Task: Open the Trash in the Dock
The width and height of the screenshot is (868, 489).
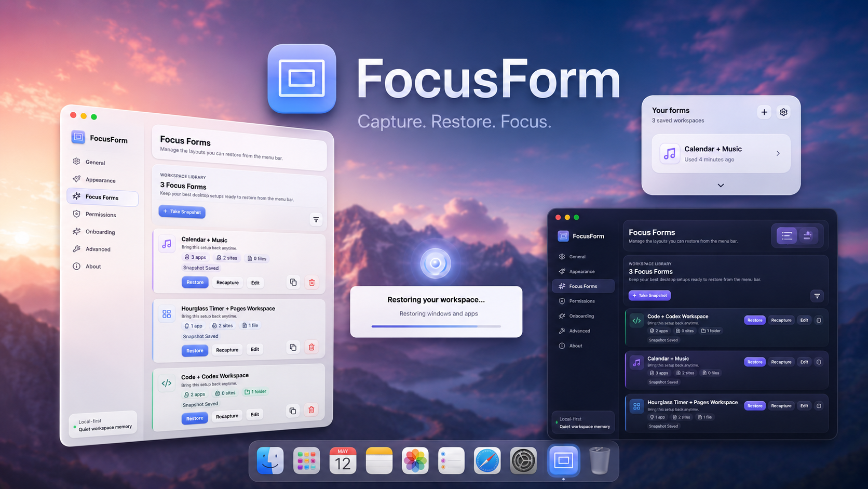Action: pos(600,460)
